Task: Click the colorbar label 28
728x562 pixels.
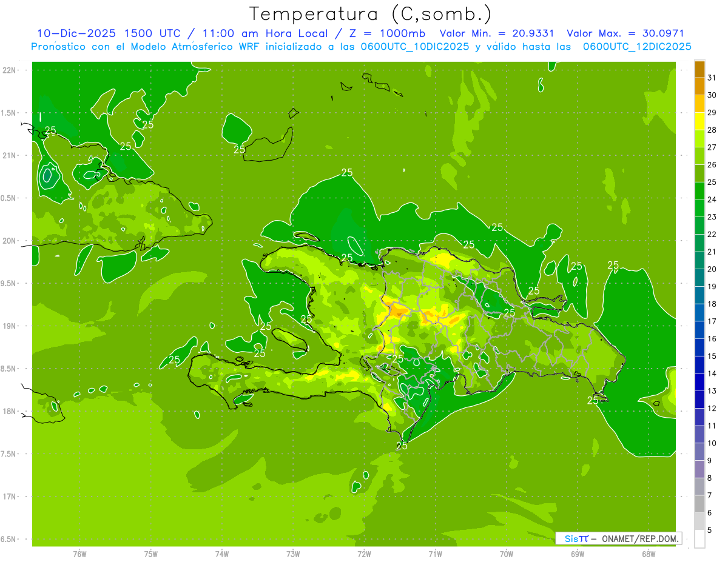Action: [x=712, y=130]
